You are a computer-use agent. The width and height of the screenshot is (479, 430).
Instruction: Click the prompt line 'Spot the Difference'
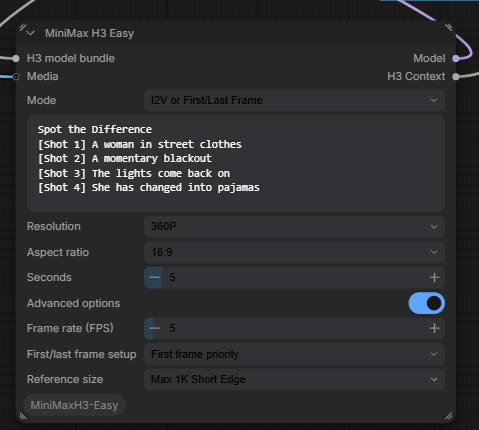click(x=95, y=129)
